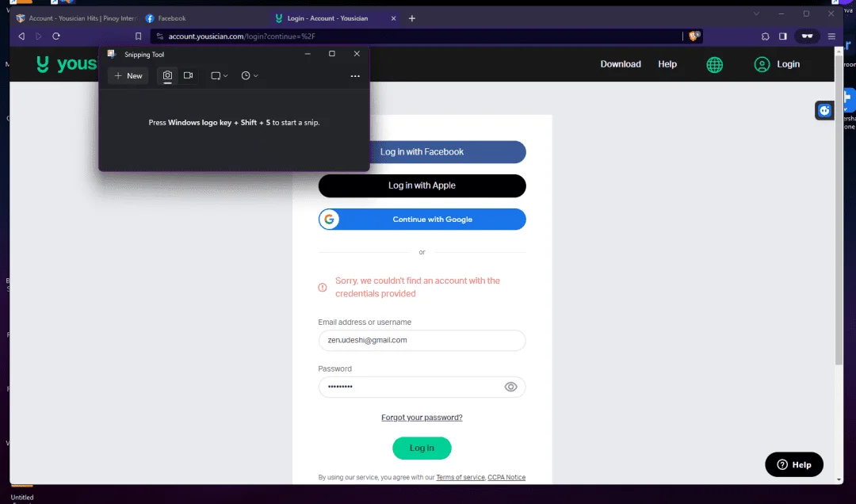Image resolution: width=856 pixels, height=504 pixels.
Task: Click the email address or username field
Action: click(x=422, y=340)
